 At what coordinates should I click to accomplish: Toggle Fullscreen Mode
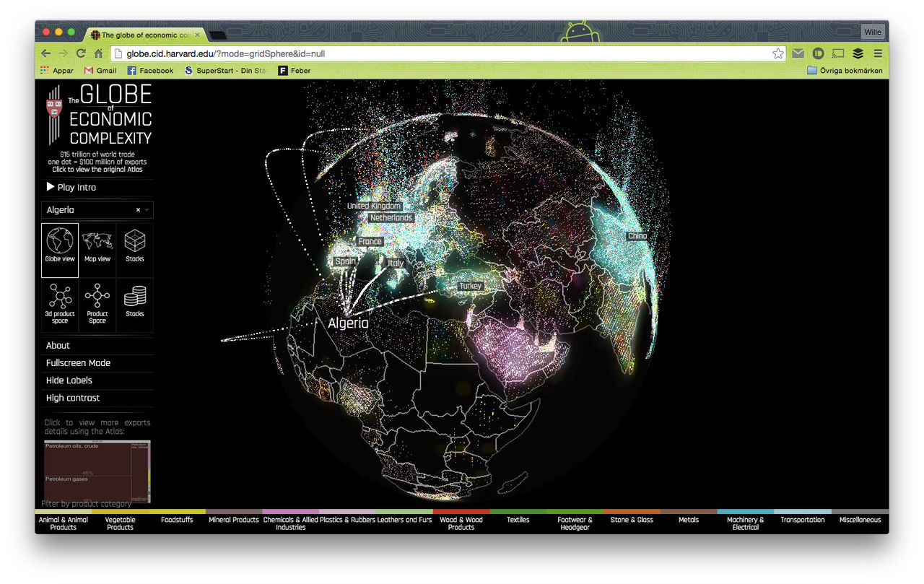(x=78, y=363)
